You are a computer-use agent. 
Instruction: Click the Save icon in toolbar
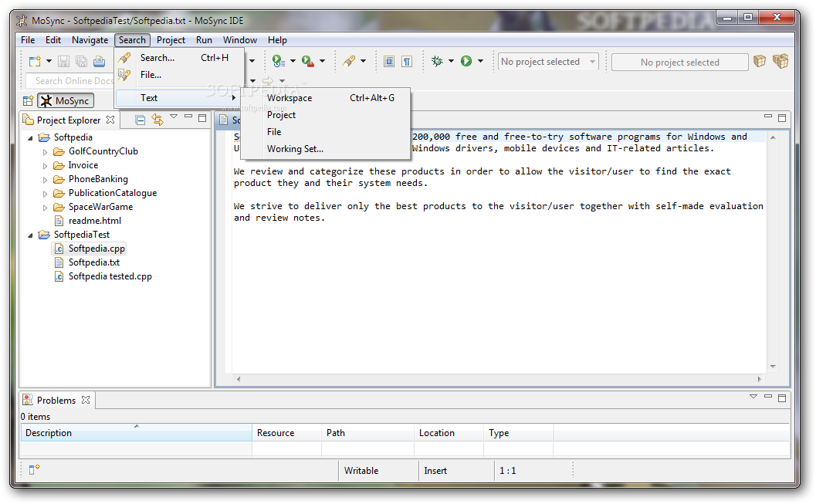(x=63, y=62)
